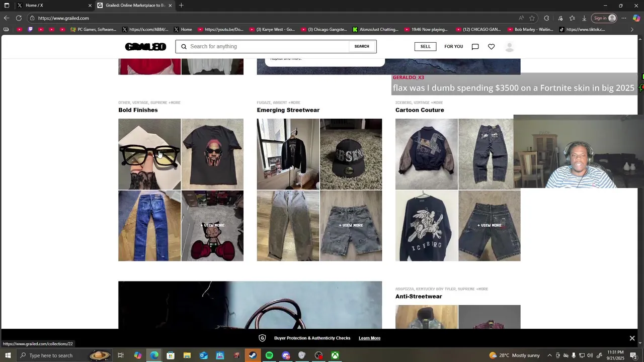Expand the bookmarks overflow chevron
Viewport: 644px width, 362px height.
pyautogui.click(x=632, y=30)
